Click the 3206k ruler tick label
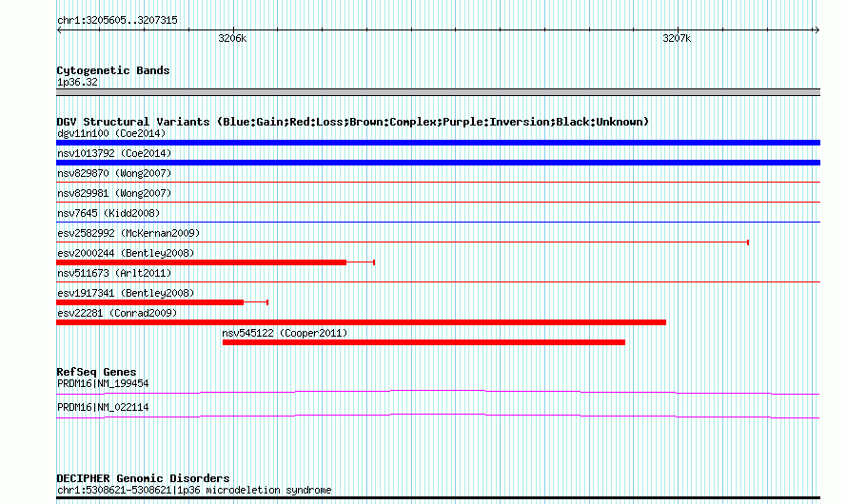 point(232,38)
